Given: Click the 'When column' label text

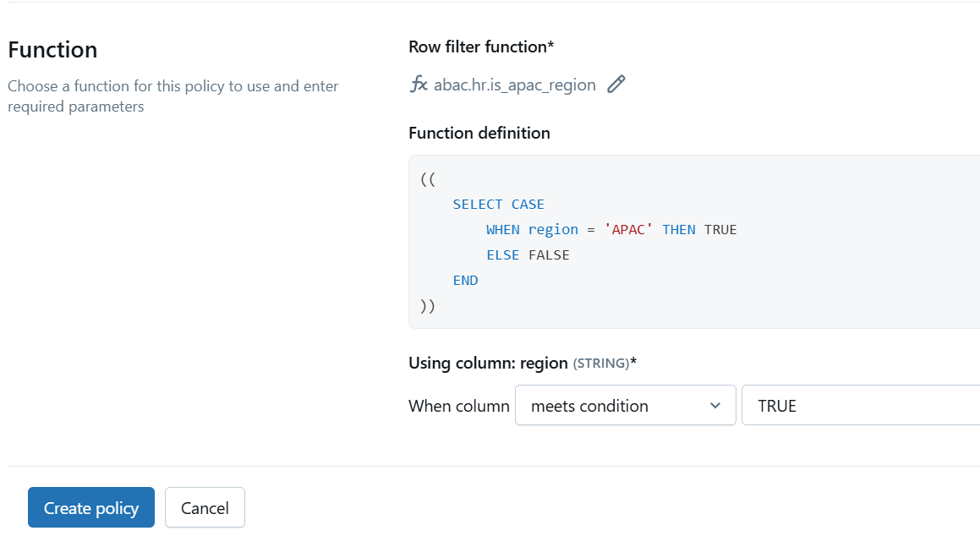Looking at the screenshot, I should point(458,406).
